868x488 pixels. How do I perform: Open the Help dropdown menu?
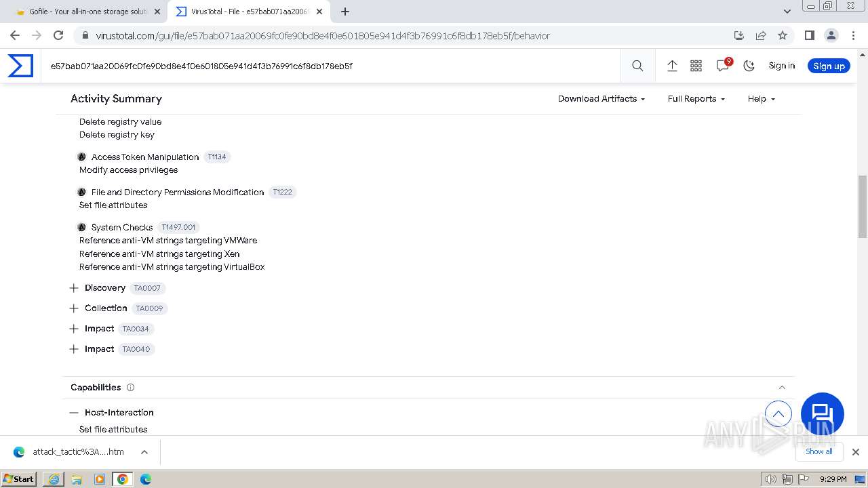762,99
